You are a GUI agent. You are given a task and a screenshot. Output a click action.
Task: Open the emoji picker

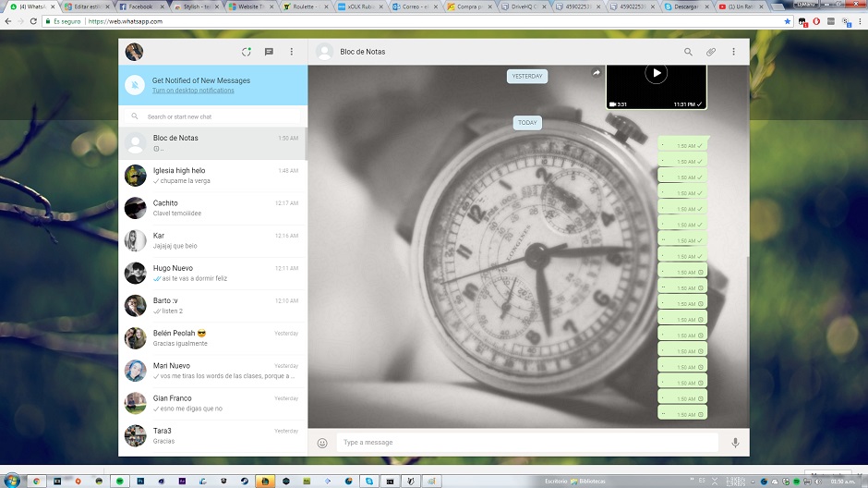(322, 443)
